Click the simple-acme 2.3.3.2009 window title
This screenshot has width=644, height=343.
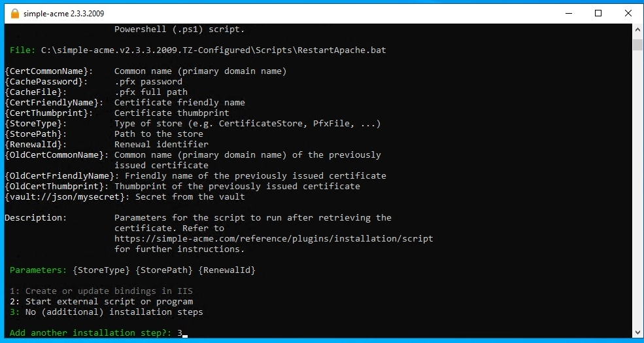pos(63,14)
